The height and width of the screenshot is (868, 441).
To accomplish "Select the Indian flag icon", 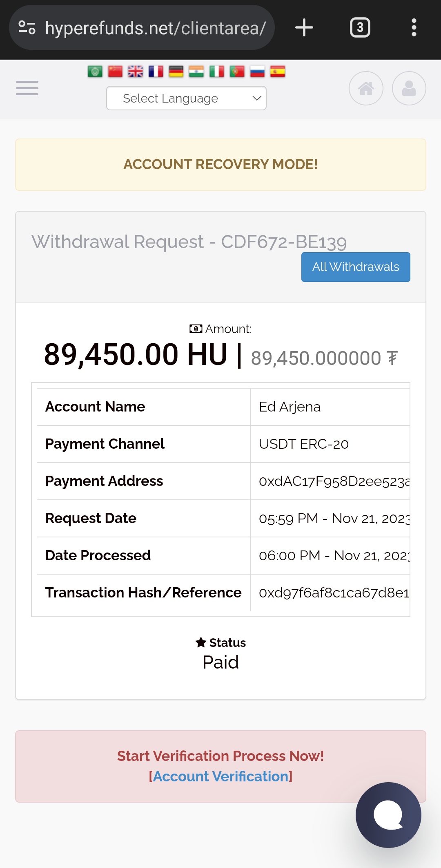I will (x=196, y=72).
